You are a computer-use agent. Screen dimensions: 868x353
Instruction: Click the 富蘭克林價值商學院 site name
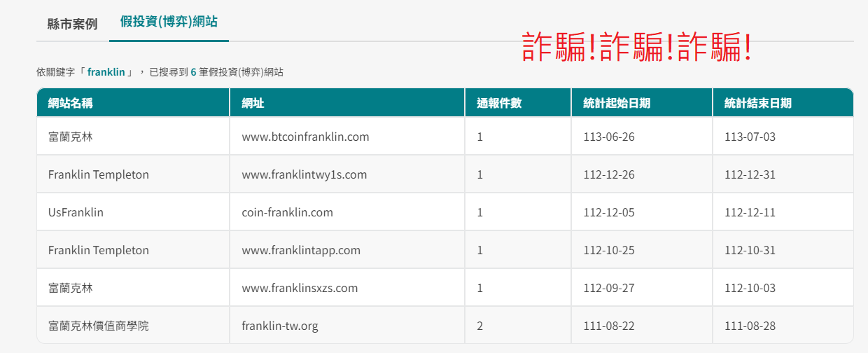[x=99, y=326]
